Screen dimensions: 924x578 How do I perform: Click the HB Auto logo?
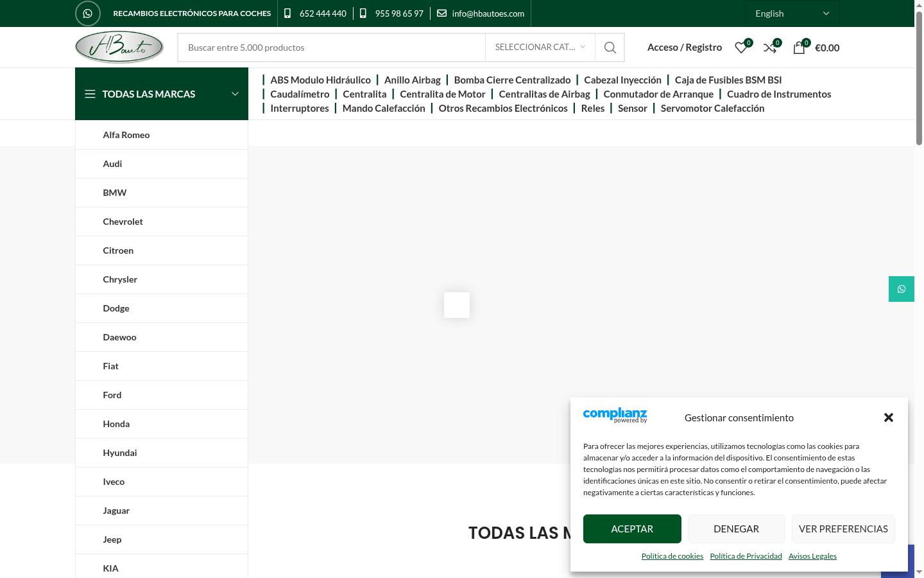point(119,47)
